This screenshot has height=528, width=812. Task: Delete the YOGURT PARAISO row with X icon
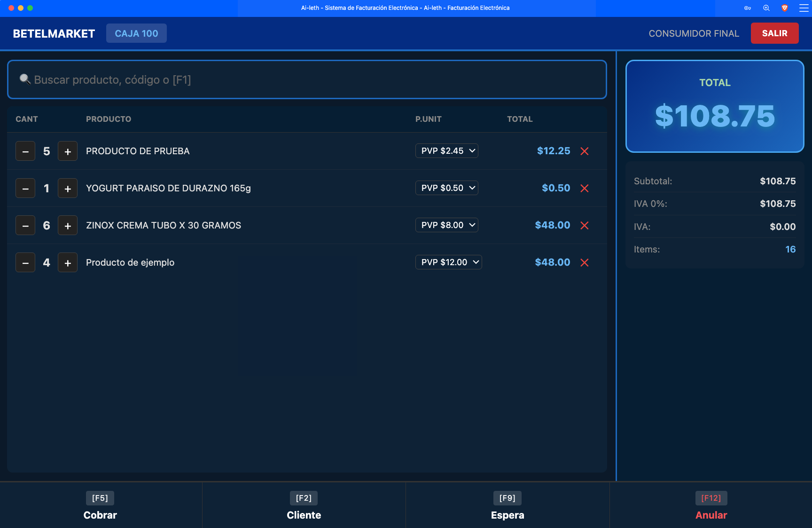click(585, 189)
